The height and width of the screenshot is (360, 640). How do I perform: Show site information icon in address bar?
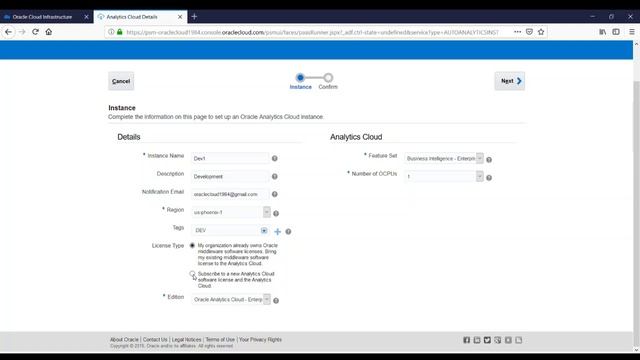[x=111, y=32]
